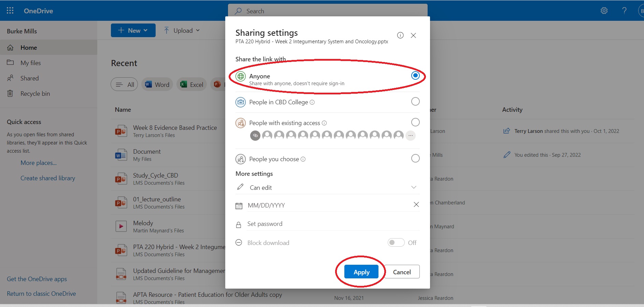Image resolution: width=644 pixels, height=307 pixels.
Task: Select the People you choose radio button
Action: pos(415,158)
